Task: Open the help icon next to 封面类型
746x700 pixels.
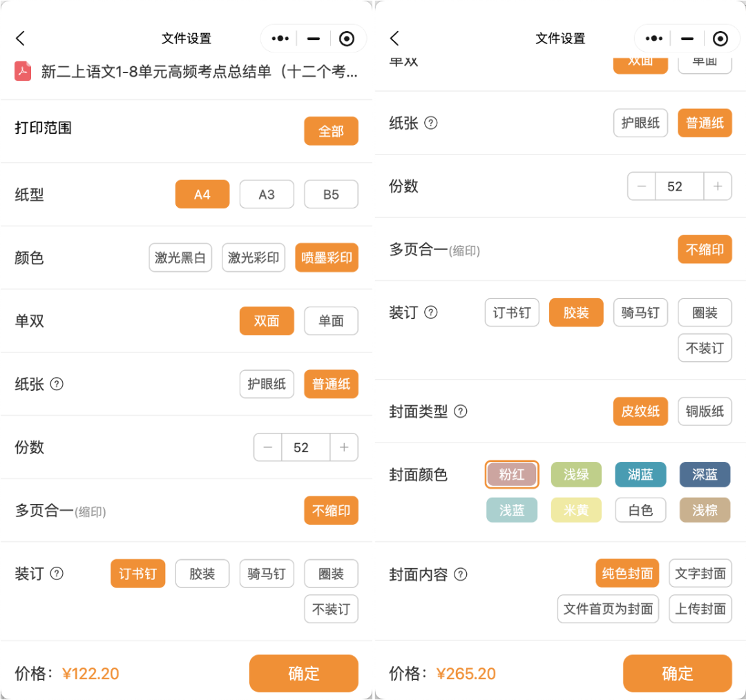Action: 459,411
